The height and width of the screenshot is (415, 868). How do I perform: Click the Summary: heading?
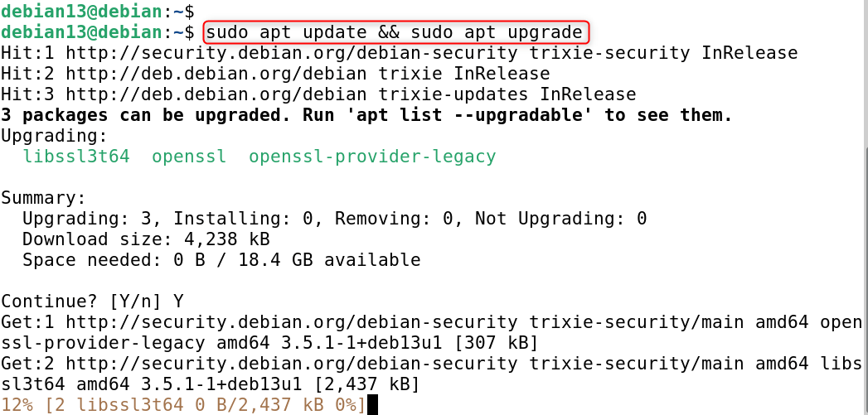click(43, 198)
